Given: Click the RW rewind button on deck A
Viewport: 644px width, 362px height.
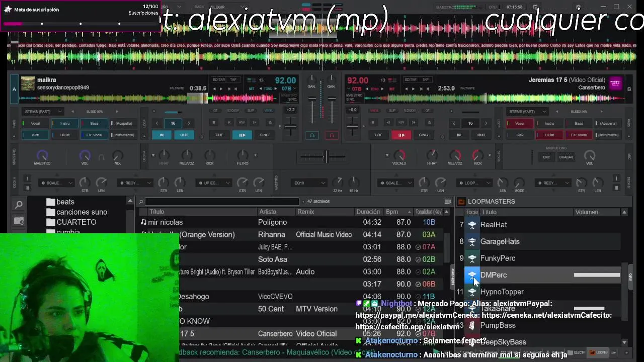Looking at the screenshot, I should (x=242, y=122).
